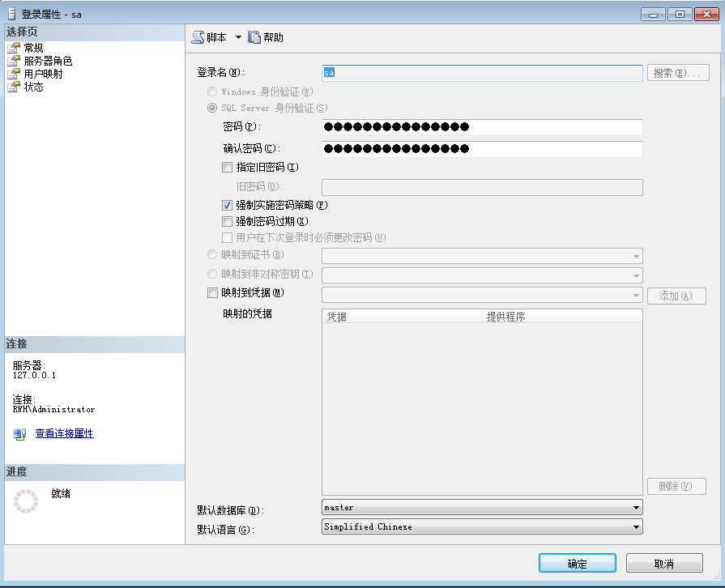Open the Script dropdown arrow beside 脚本
The height and width of the screenshot is (588, 725).
pyautogui.click(x=238, y=37)
